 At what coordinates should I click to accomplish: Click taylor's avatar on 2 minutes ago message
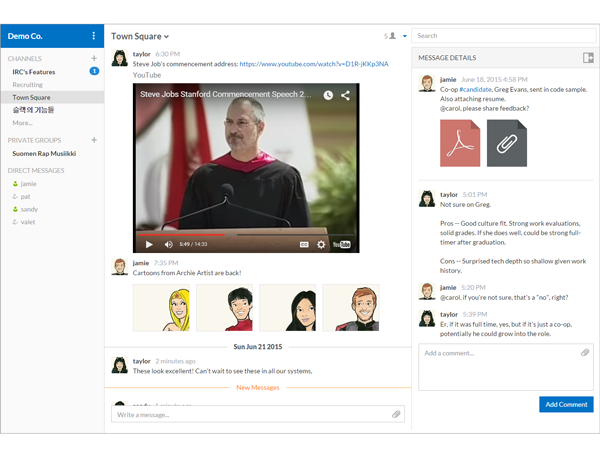(119, 365)
